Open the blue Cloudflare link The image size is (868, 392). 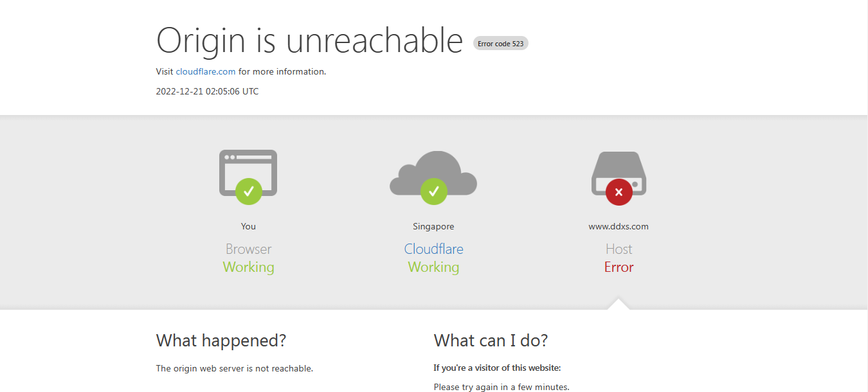(x=433, y=249)
